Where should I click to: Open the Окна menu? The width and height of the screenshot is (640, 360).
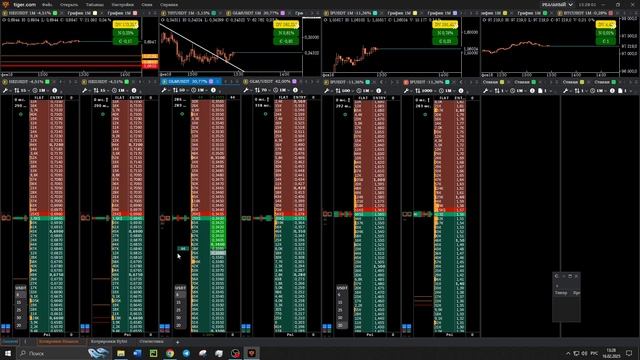[147, 4]
